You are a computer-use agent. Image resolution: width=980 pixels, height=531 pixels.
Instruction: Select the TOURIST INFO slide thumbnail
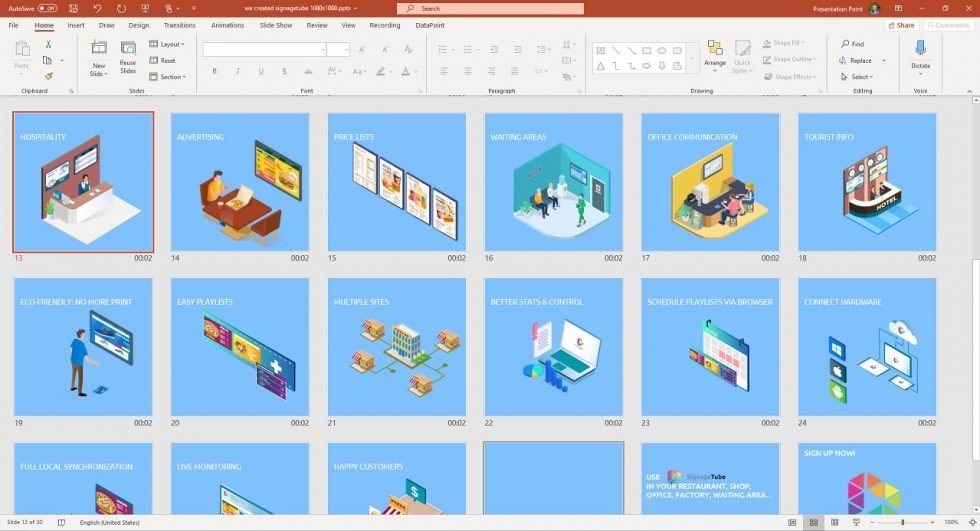pyautogui.click(x=867, y=182)
